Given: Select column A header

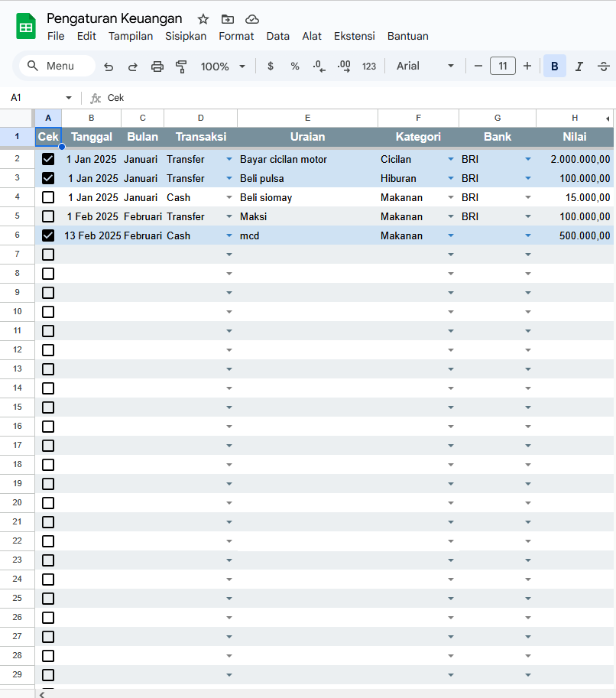Looking at the screenshot, I should (x=48, y=118).
